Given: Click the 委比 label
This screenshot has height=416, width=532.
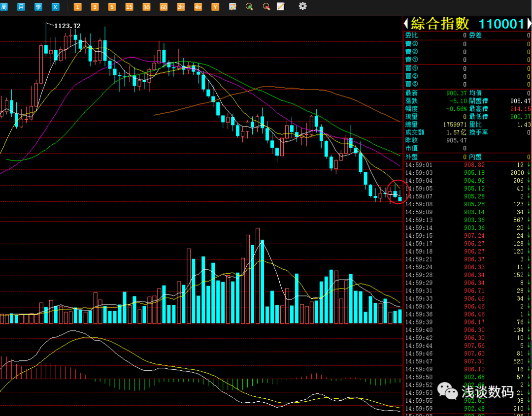Looking at the screenshot, I should (411, 35).
